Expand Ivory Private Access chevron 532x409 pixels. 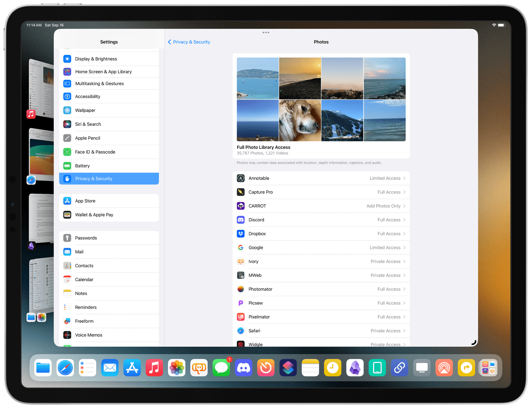(404, 262)
